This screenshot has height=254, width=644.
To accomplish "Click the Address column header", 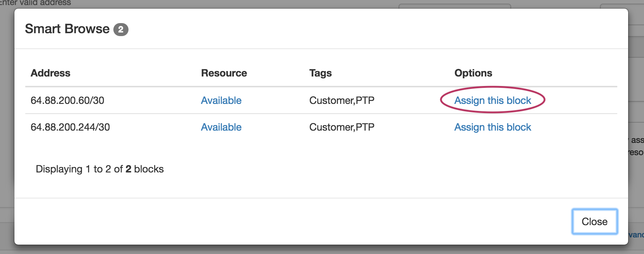I will pos(51,73).
